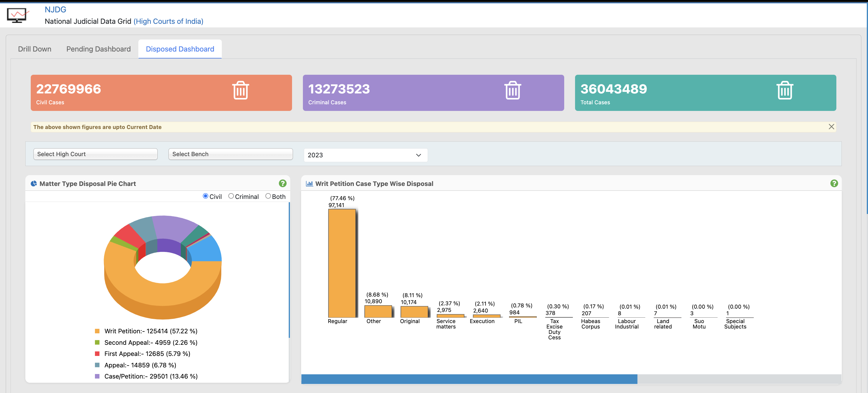The image size is (868, 393).
Task: Select the Both radio button
Action: point(268,196)
